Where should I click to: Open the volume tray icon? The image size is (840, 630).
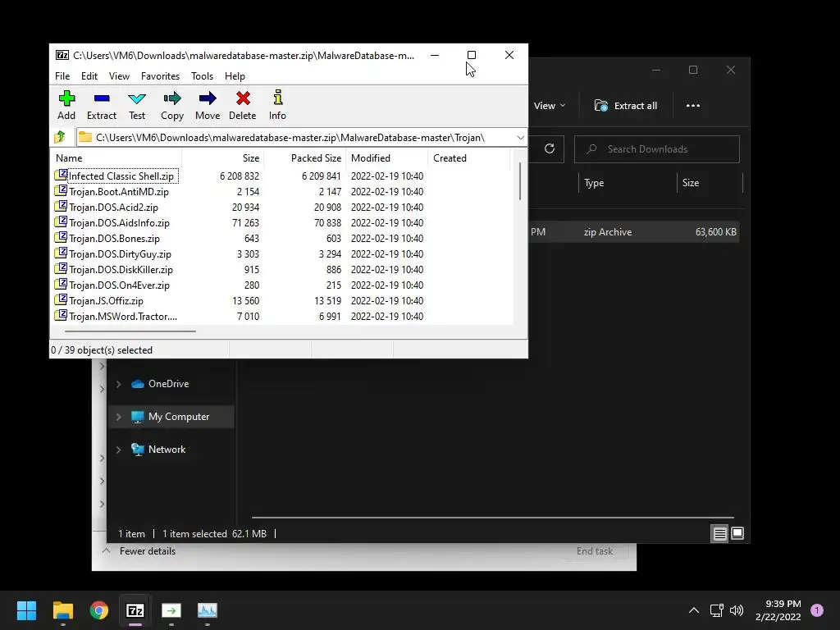click(x=737, y=610)
